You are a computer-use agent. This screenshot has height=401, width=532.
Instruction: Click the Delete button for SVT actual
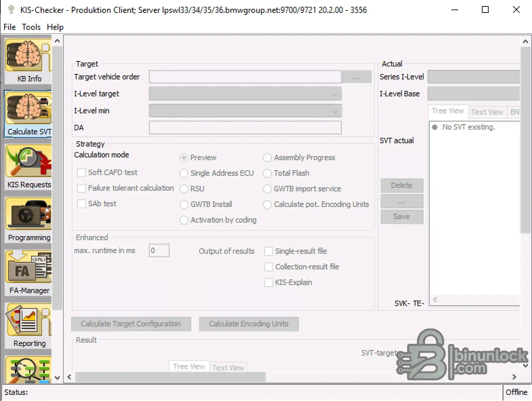pos(402,185)
